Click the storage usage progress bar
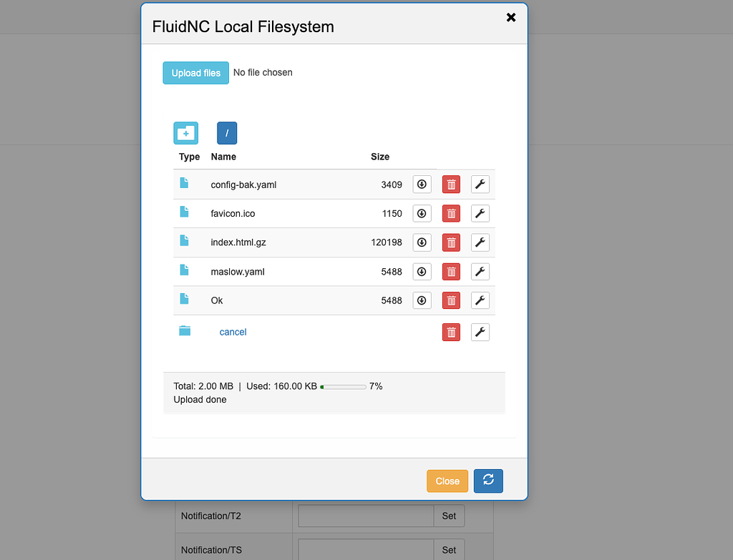Image resolution: width=733 pixels, height=560 pixels. pos(344,386)
